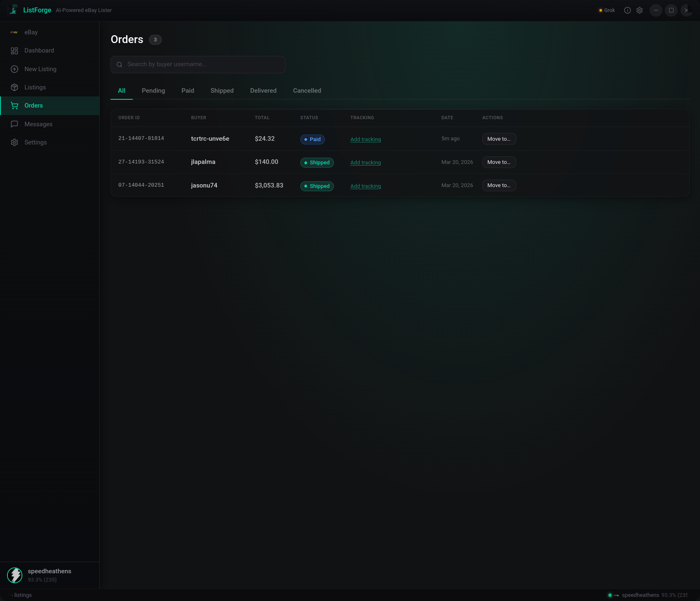The image size is (700, 601).
Task: Switch to the Shipped tab
Action: 222,91
